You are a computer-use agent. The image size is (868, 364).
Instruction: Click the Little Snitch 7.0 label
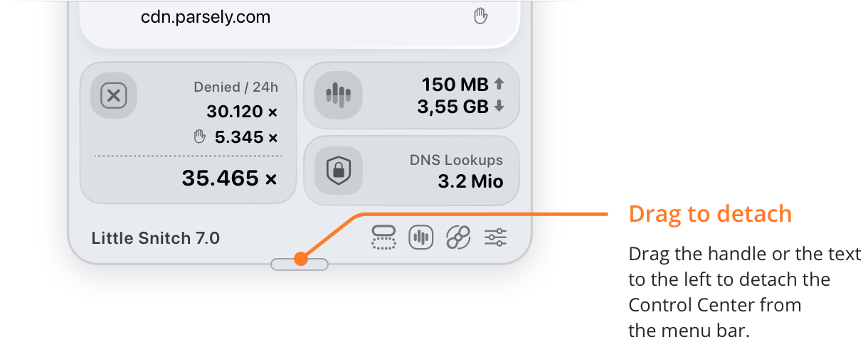(156, 238)
